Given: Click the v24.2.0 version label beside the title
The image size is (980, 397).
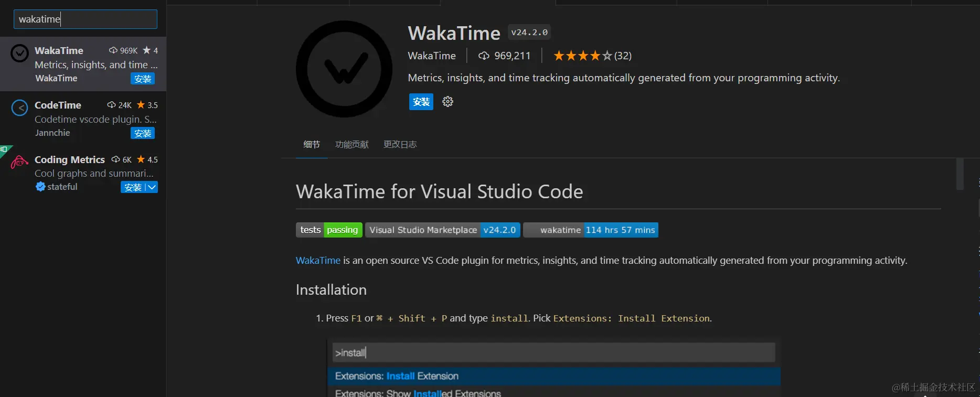Looking at the screenshot, I should pos(529,33).
